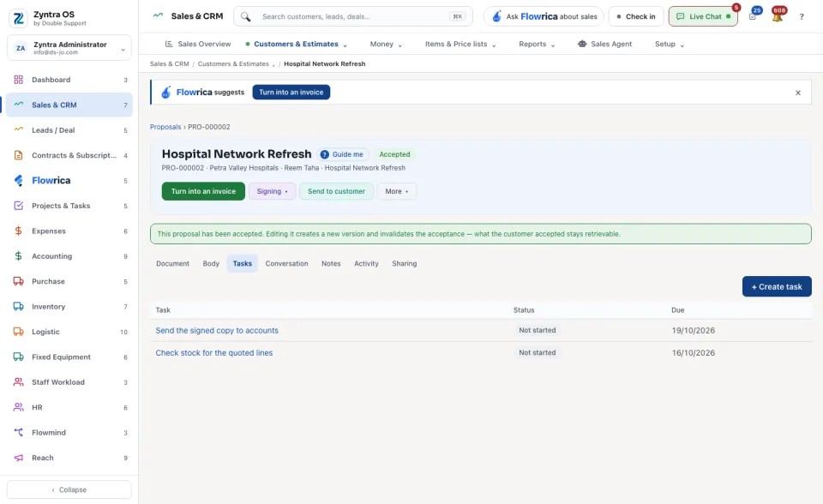823x504 pixels.
Task: Click due date 19/10/2026
Action: pos(694,330)
